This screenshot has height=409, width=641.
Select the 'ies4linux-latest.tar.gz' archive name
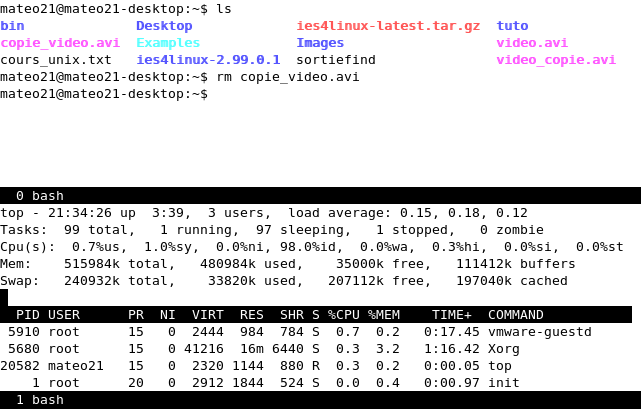[x=388, y=26]
